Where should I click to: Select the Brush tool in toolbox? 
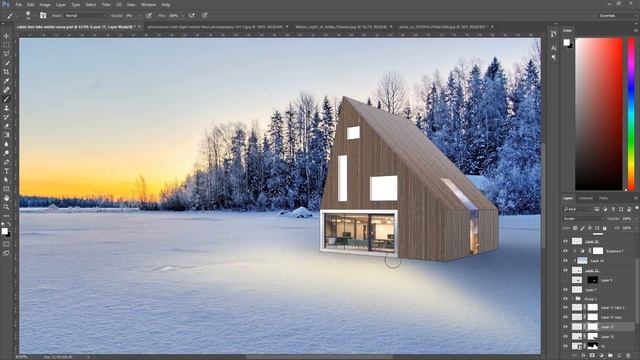pos(6,99)
